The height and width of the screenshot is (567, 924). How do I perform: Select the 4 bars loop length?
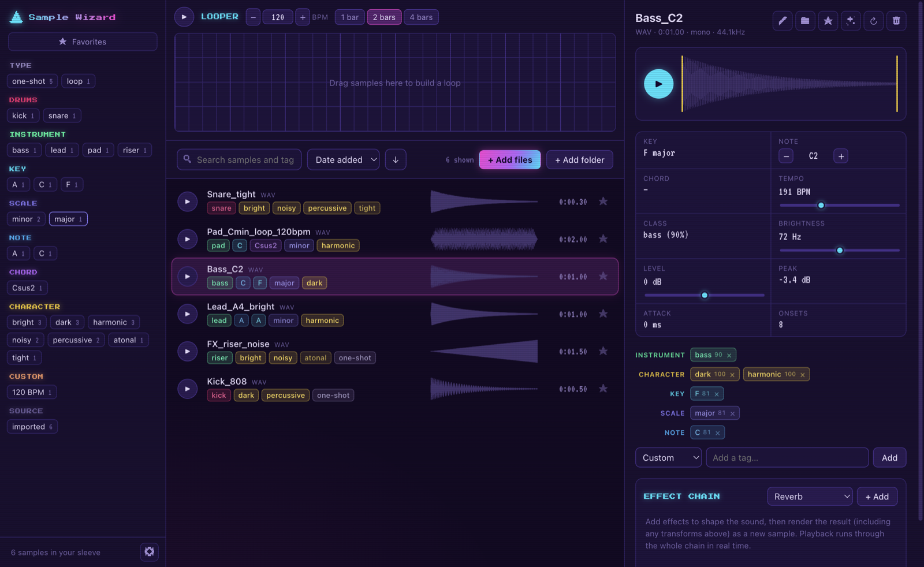coord(421,17)
